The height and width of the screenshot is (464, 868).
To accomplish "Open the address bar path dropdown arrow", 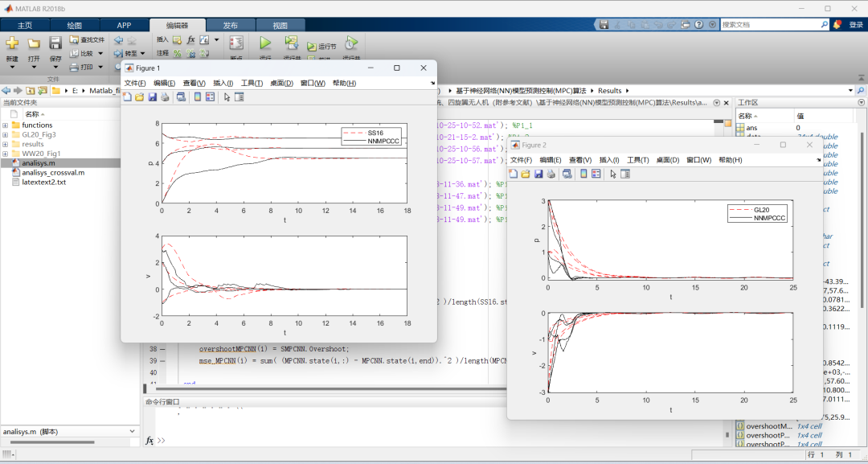I will click(x=850, y=90).
